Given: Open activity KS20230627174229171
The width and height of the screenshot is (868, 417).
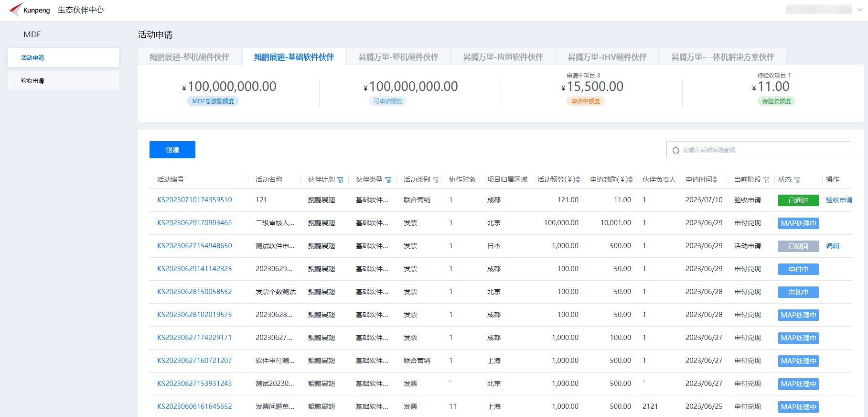Looking at the screenshot, I should (194, 338).
